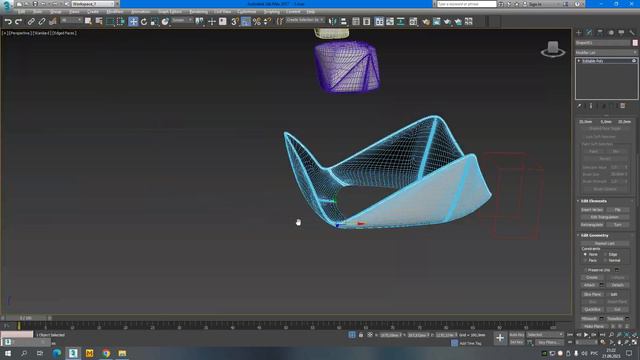
Task: Activate the Select and Place tool
Action: point(165,22)
